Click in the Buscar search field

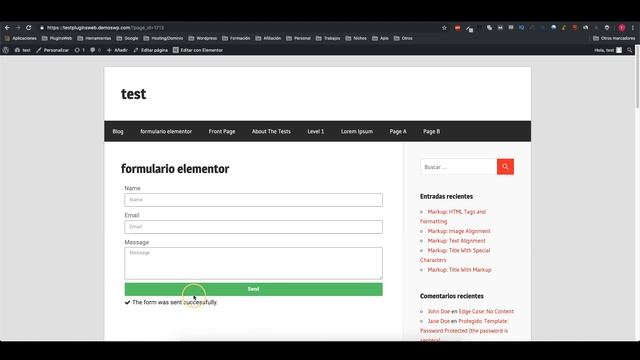click(458, 167)
